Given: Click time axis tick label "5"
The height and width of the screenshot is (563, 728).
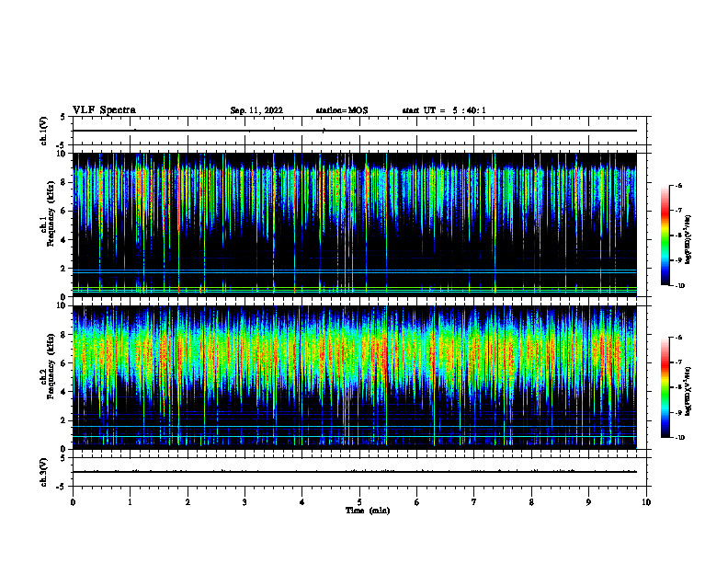Looking at the screenshot, I should click(x=359, y=502).
